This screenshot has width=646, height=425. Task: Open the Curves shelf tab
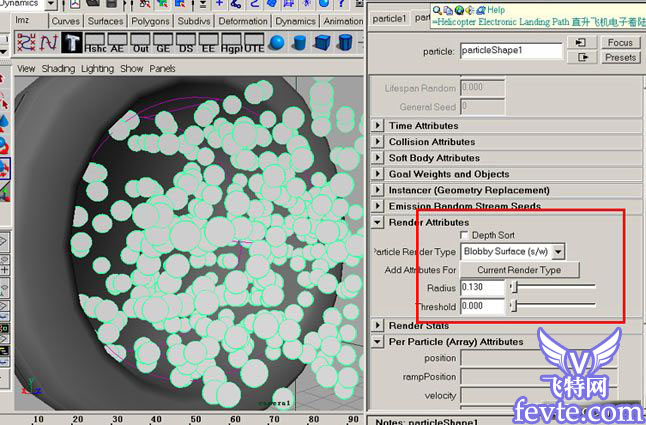(x=66, y=21)
